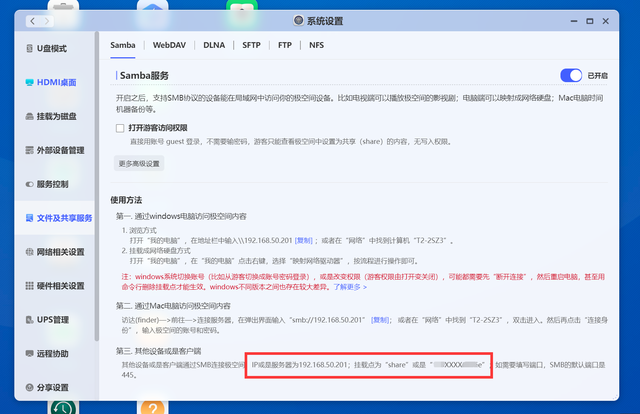640x414 pixels.
Task: Click the 文件及共享服务 icon
Action: point(29,218)
